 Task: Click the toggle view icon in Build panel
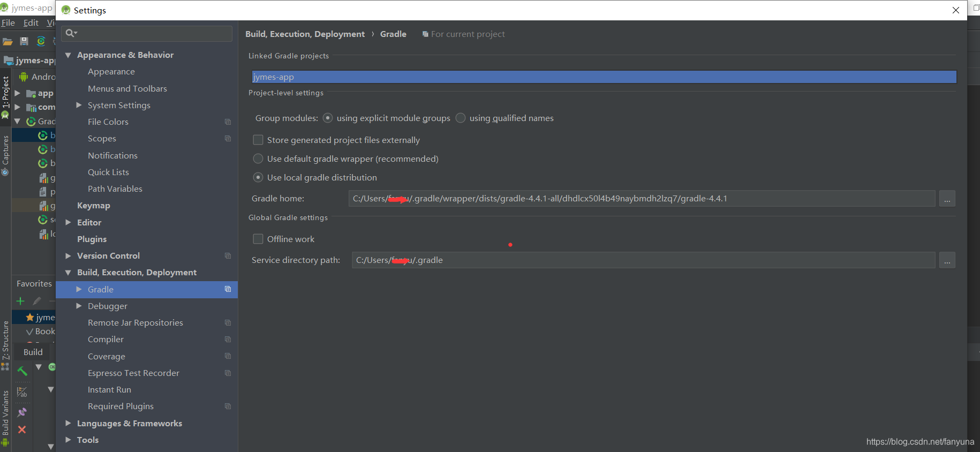(x=22, y=393)
